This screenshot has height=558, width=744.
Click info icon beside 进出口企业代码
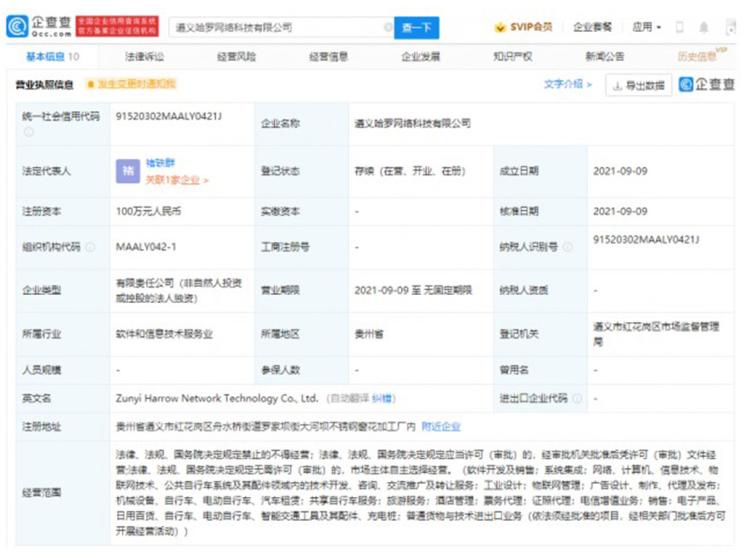click(x=576, y=398)
